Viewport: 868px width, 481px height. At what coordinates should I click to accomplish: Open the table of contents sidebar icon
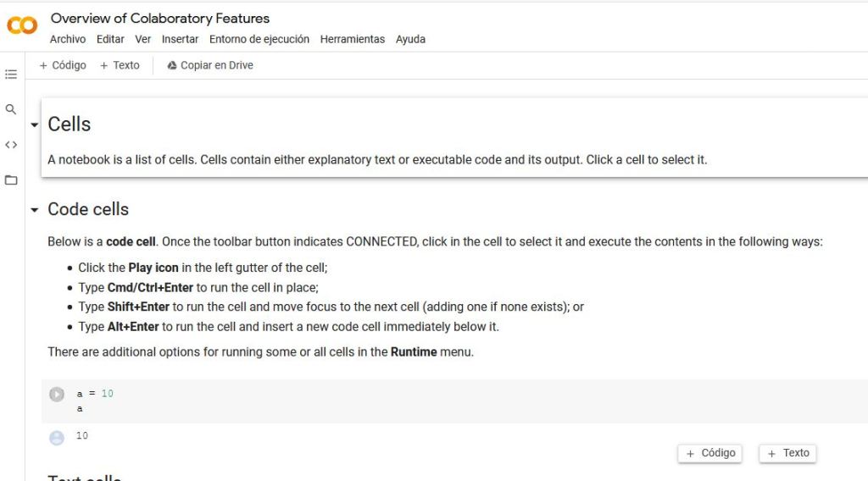click(11, 75)
